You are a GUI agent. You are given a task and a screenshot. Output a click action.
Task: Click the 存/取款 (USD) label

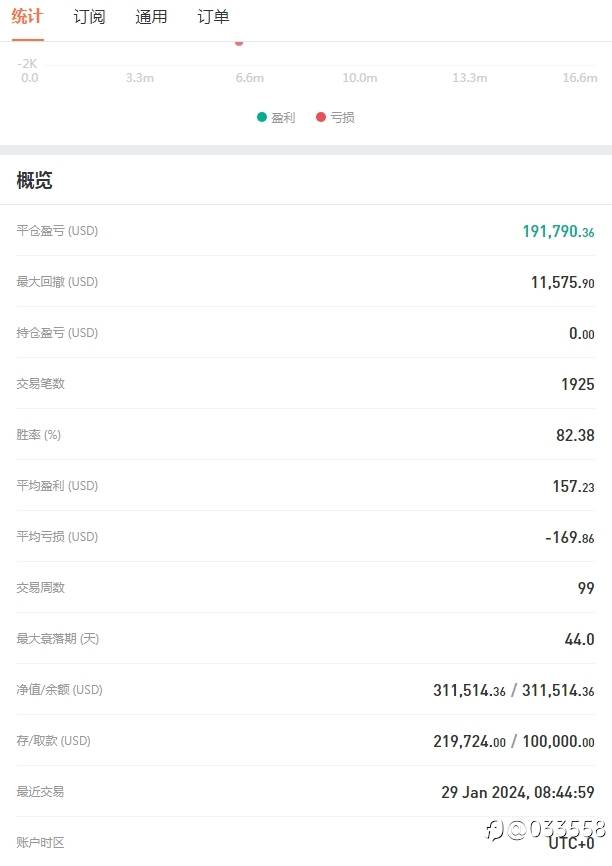point(53,741)
